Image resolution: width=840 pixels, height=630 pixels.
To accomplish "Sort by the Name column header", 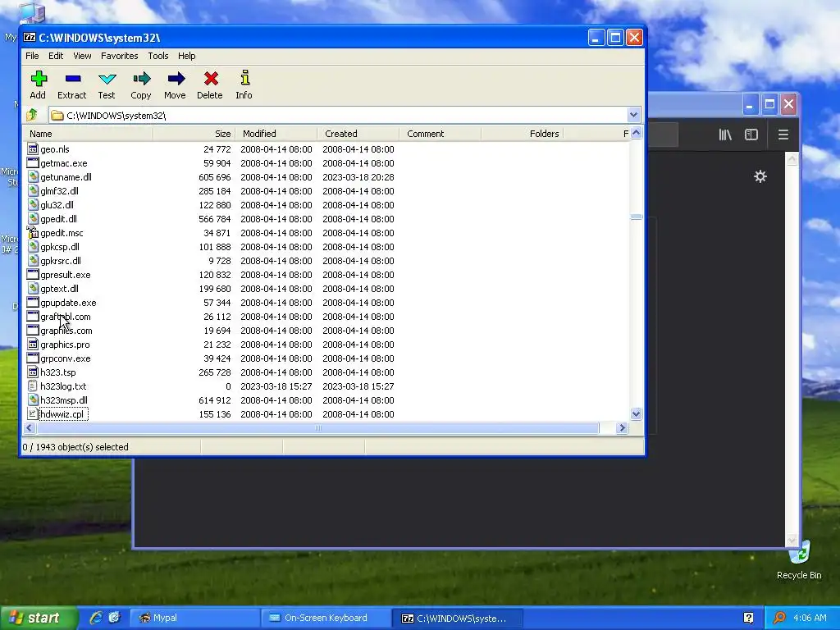I will point(89,134).
